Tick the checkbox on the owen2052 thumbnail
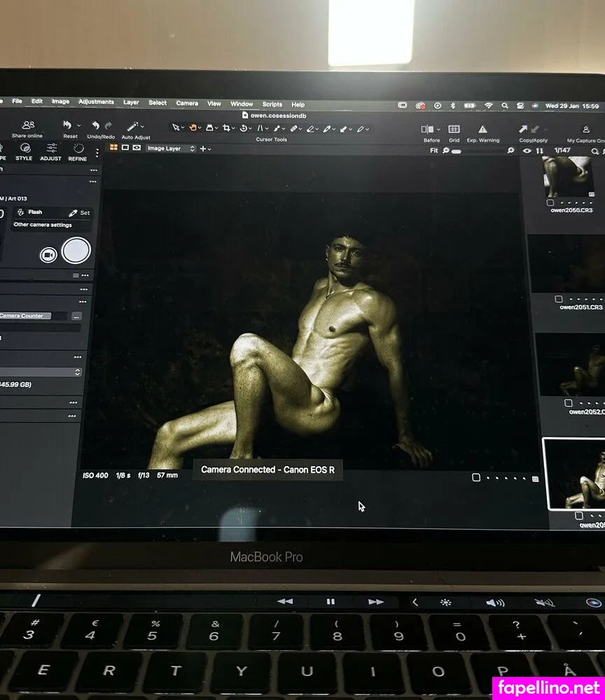 click(568, 403)
